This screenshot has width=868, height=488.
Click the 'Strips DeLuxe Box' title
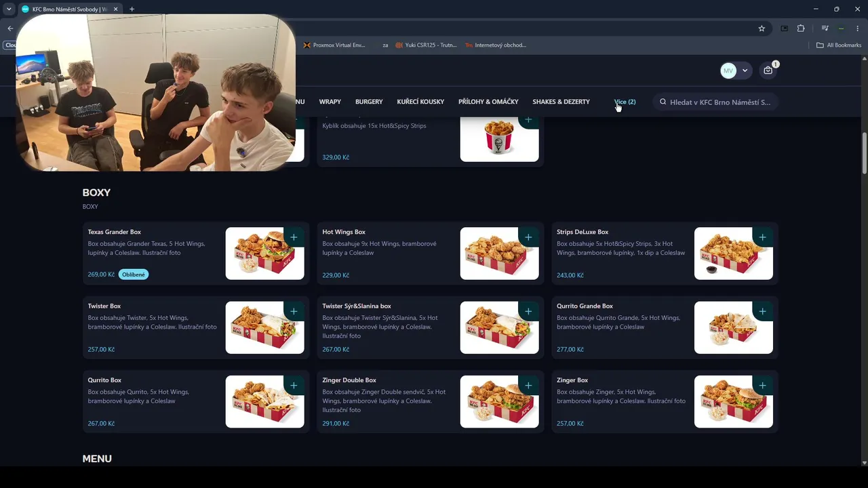point(583,232)
